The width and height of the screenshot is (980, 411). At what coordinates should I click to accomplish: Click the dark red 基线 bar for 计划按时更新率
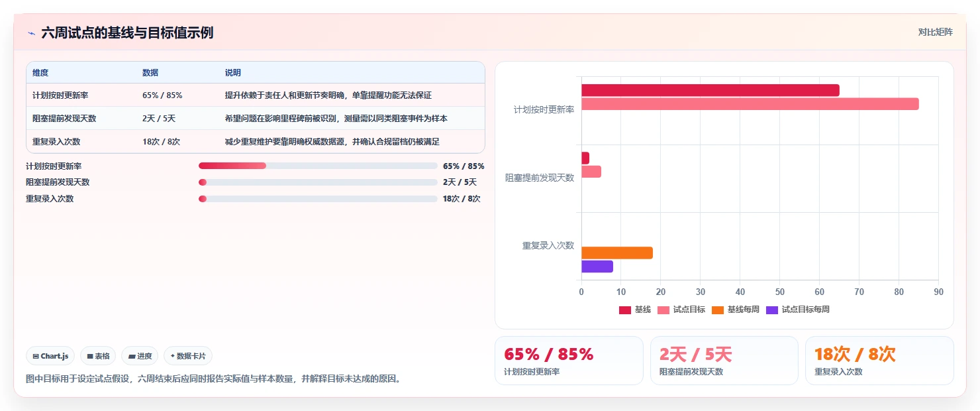click(710, 90)
